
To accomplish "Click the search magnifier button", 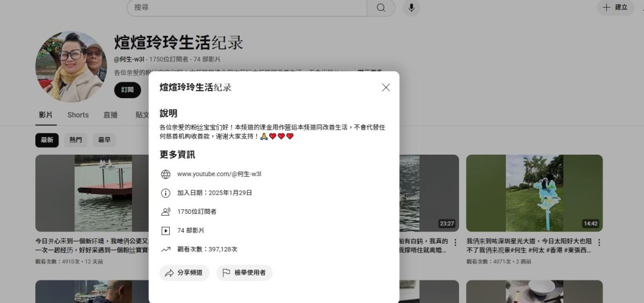I will tap(381, 8).
